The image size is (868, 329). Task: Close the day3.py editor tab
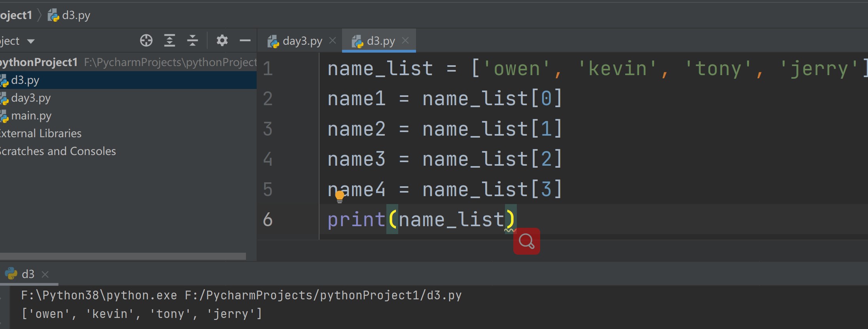(333, 40)
